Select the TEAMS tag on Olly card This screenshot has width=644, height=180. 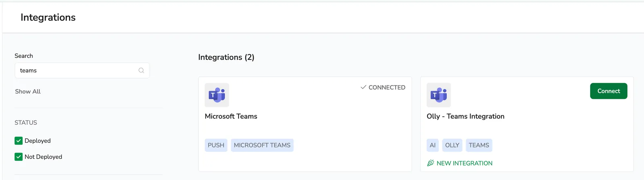[x=479, y=145]
